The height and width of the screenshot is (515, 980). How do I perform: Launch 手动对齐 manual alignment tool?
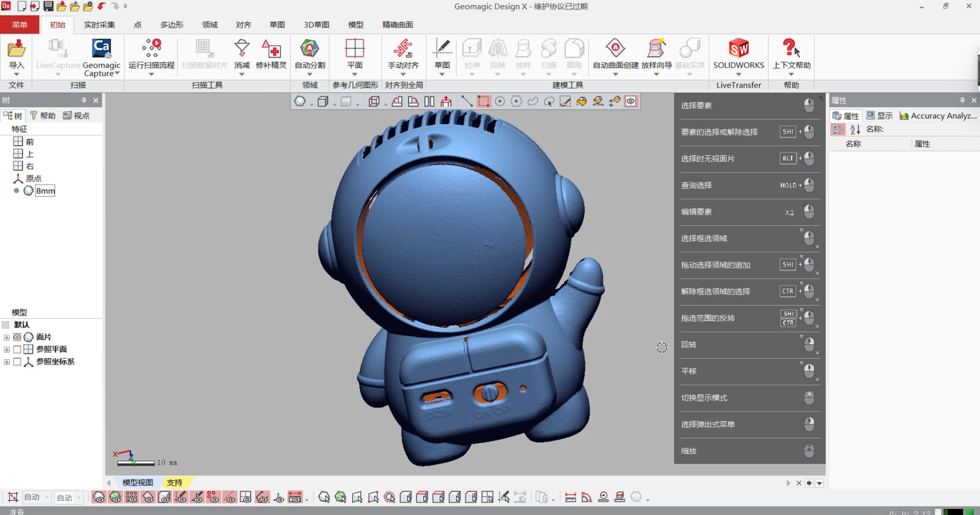click(x=403, y=49)
